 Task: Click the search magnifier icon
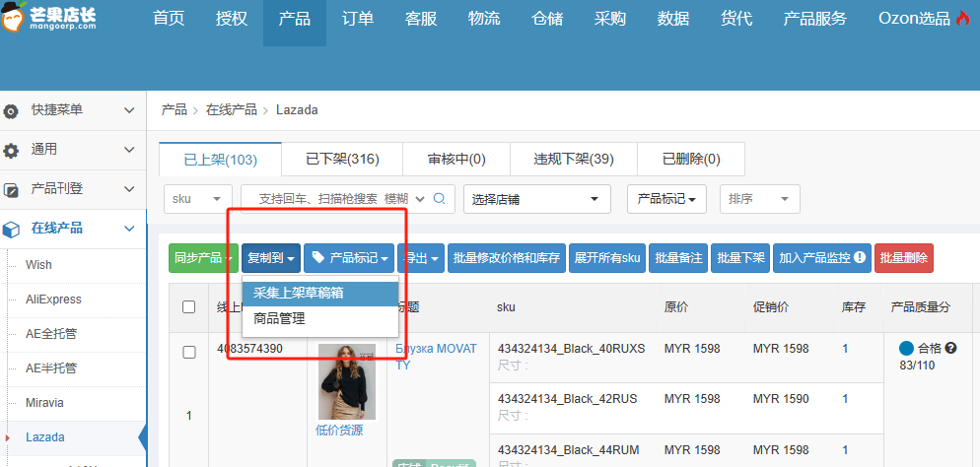[440, 199]
